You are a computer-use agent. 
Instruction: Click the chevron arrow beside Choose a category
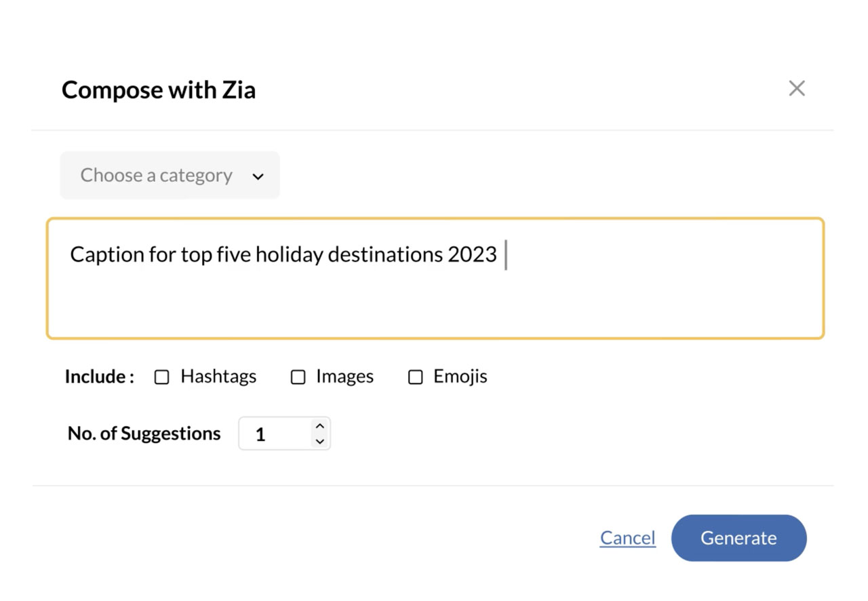coord(258,176)
